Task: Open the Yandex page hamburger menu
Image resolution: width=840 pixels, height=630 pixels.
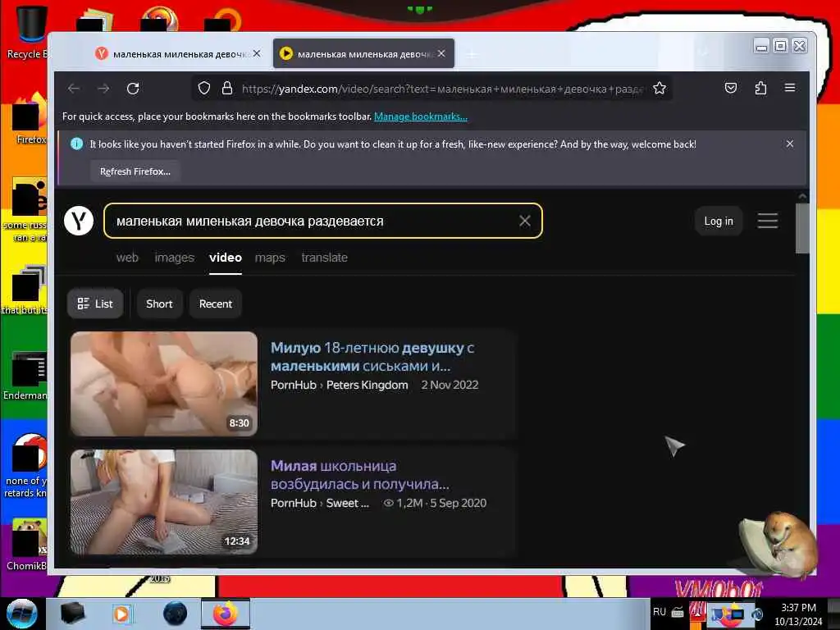Action: click(x=768, y=221)
